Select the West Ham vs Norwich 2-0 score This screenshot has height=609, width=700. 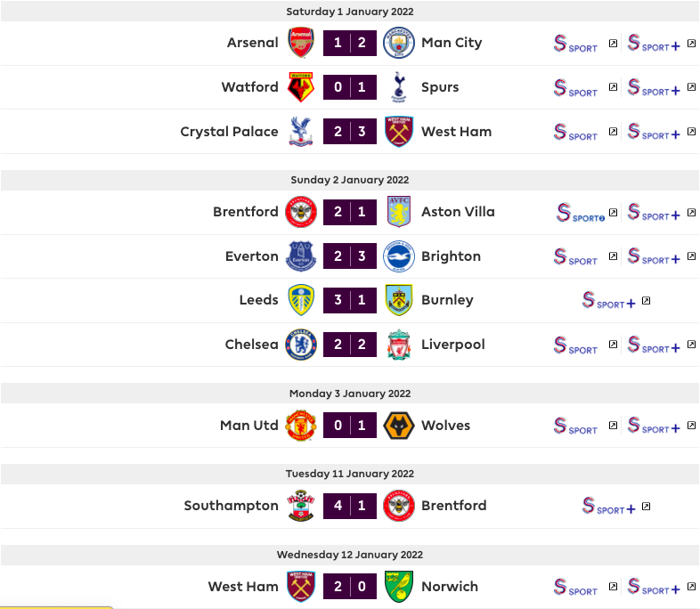click(x=350, y=586)
